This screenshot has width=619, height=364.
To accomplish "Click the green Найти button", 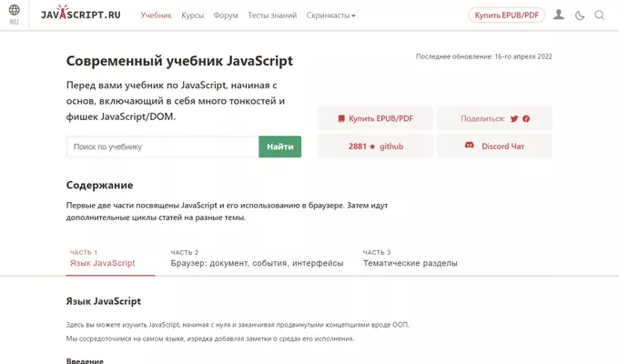I will (x=279, y=147).
